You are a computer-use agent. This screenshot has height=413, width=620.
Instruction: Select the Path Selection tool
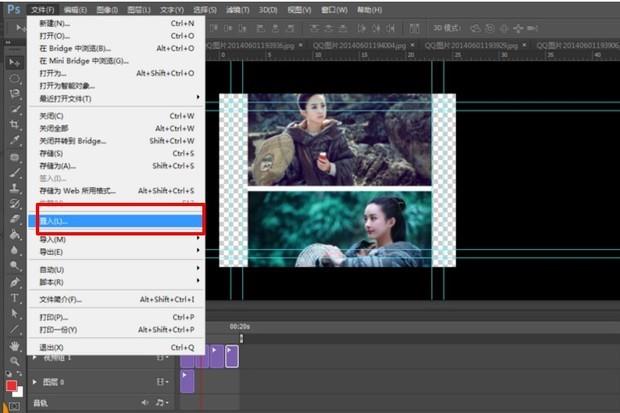tap(14, 313)
